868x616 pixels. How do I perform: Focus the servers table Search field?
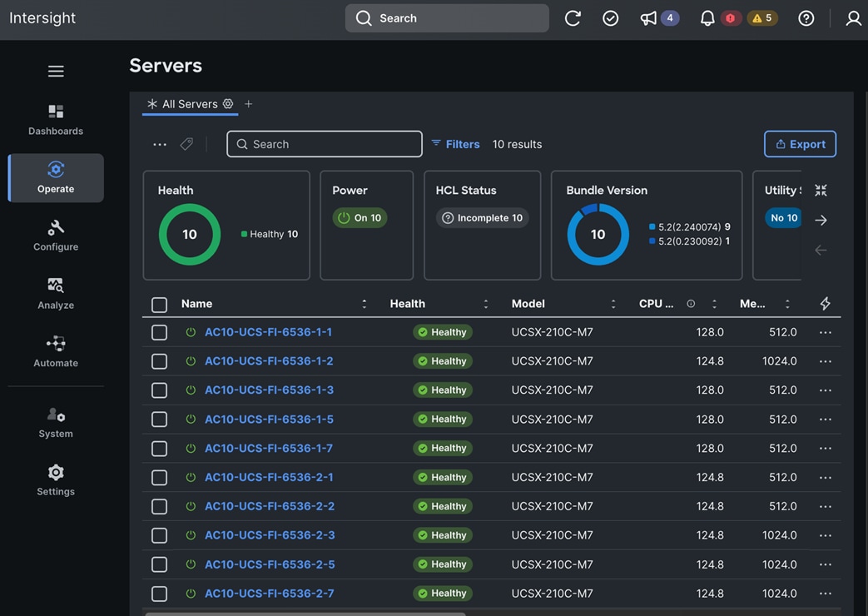pos(325,144)
